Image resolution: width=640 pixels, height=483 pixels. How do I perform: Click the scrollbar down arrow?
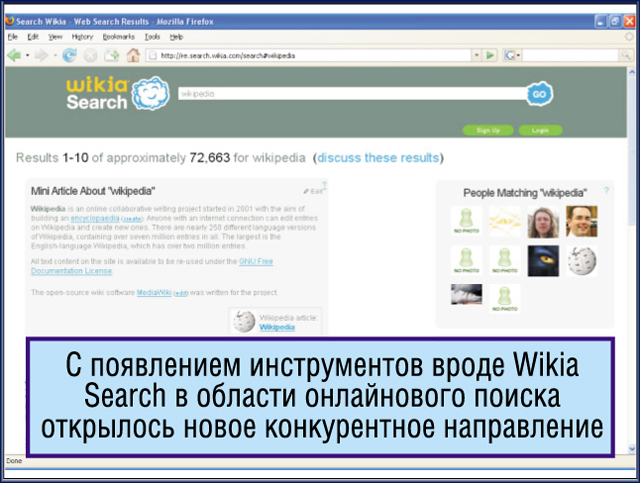coord(632,449)
